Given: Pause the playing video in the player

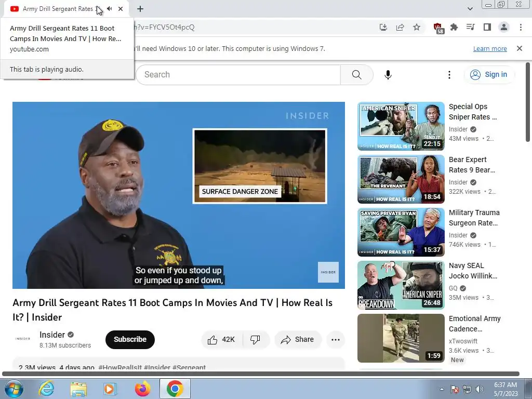Looking at the screenshot, I should [x=179, y=195].
